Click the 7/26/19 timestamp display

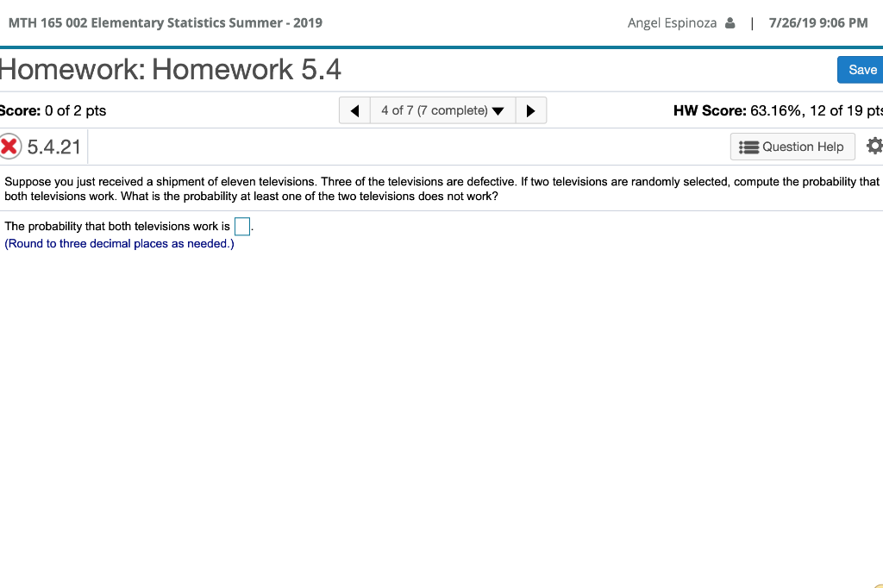tap(818, 22)
